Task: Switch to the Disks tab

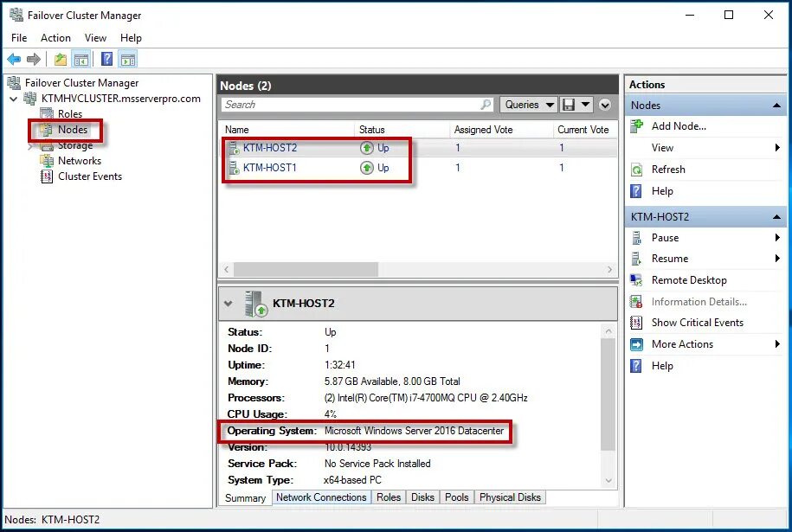Action: point(422,497)
